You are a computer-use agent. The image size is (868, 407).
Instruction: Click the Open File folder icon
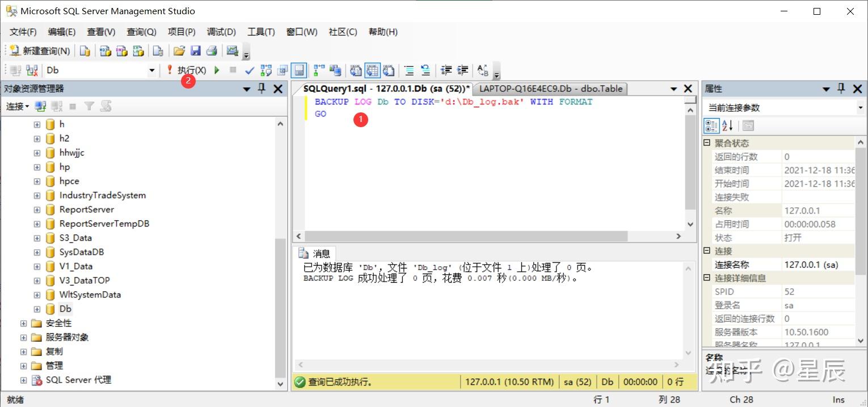(x=179, y=51)
